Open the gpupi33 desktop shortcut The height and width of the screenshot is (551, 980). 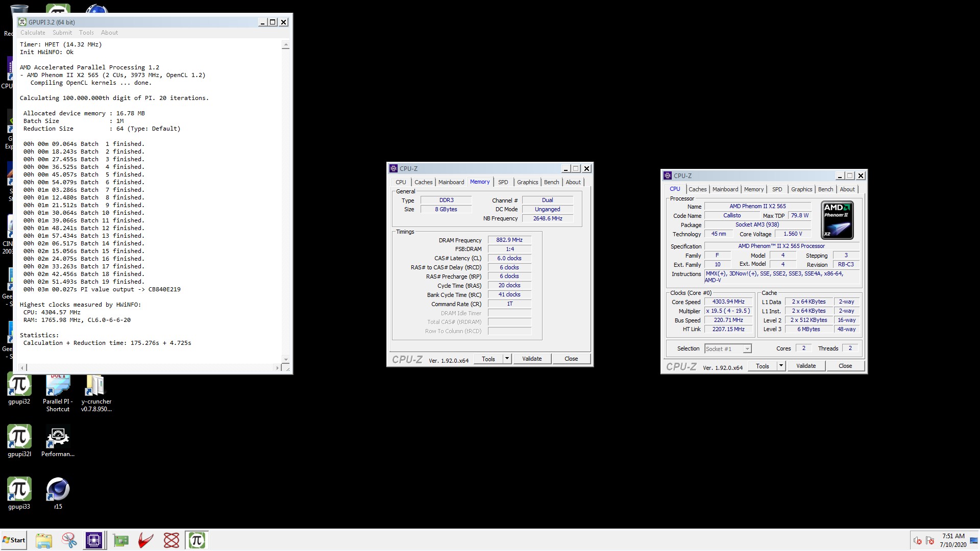pyautogui.click(x=19, y=493)
